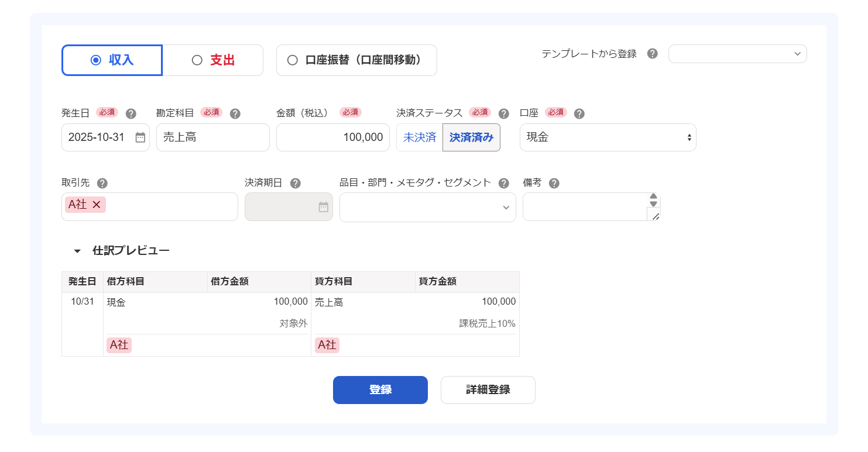Screen dimensions: 868x452
Task: Click 現金 in the debit account cell
Action: (116, 302)
